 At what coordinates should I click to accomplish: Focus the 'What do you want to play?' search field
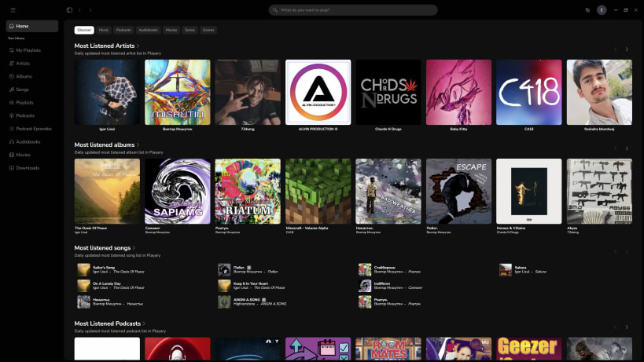click(353, 10)
